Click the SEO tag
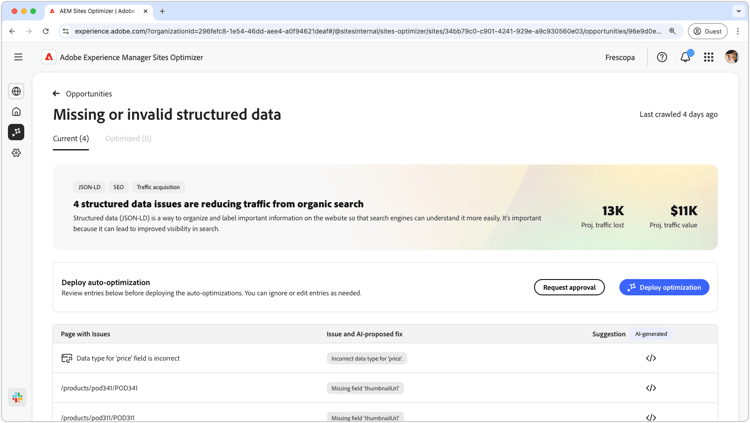Image resolution: width=750 pixels, height=423 pixels. point(119,187)
